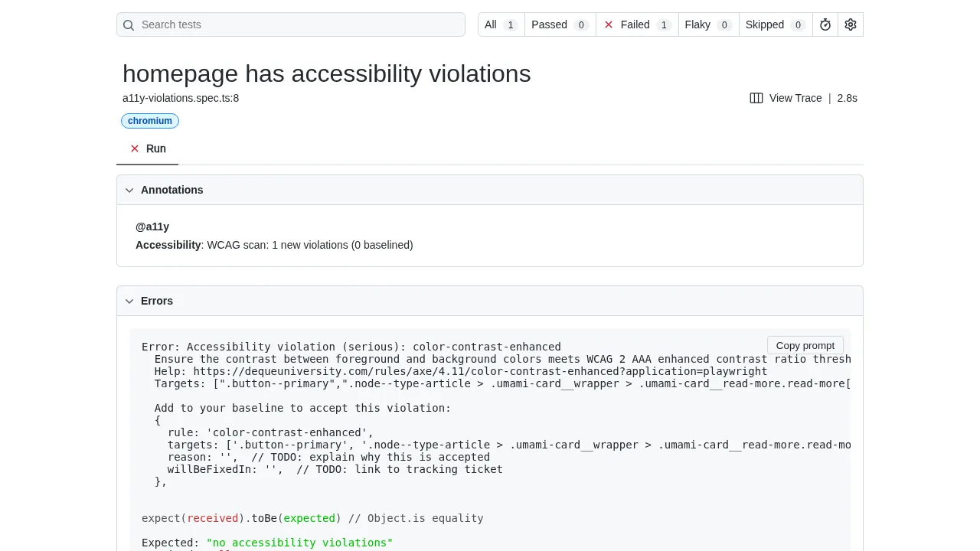Open report settings via the gear icon
The height and width of the screenshot is (551, 980).
[850, 24]
